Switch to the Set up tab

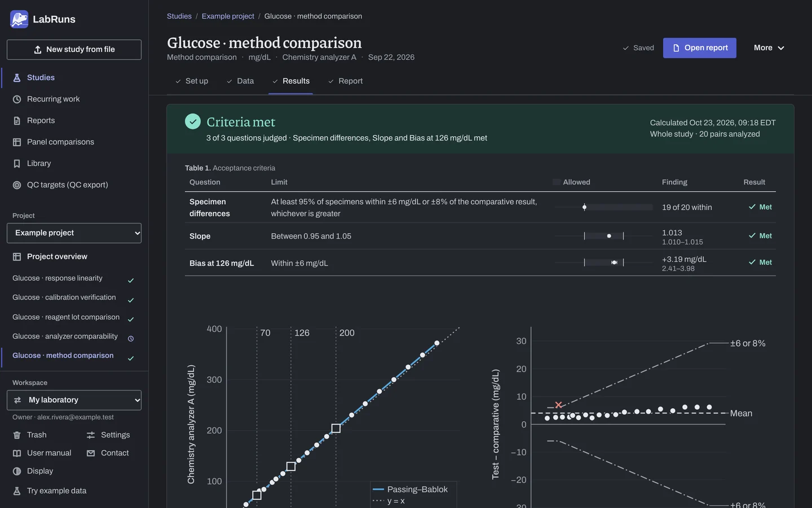192,81
